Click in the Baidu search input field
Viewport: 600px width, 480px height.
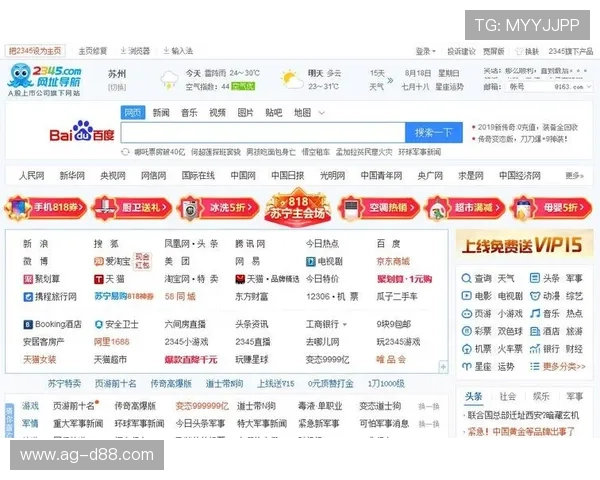(x=263, y=132)
